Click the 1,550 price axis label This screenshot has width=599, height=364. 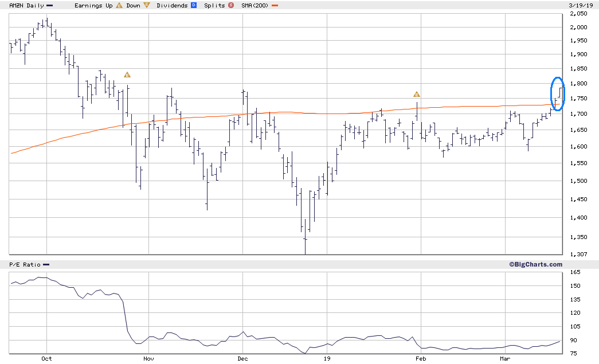coord(578,163)
